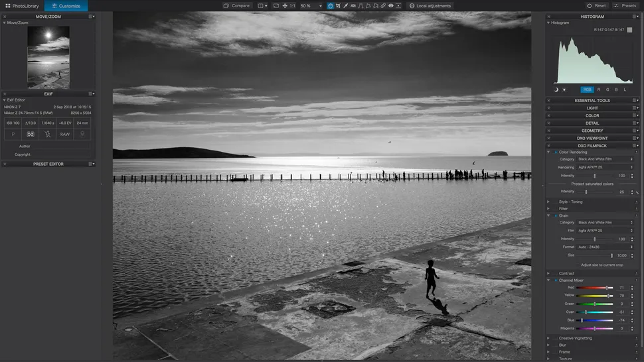Show highlight clipping sun icon in histogram
The height and width of the screenshot is (362, 644).
[x=564, y=90]
